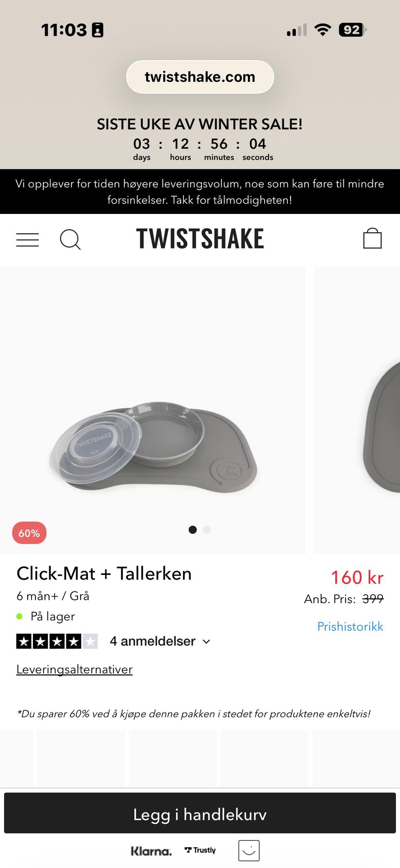The image size is (400, 868).
Task: Tap the Wi-Fi status icon
Action: [322, 30]
